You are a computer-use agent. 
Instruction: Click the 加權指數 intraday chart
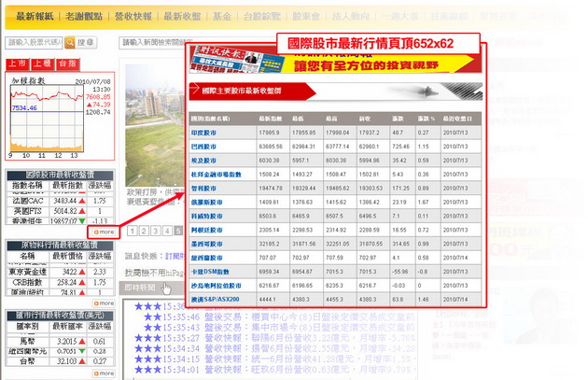47,119
